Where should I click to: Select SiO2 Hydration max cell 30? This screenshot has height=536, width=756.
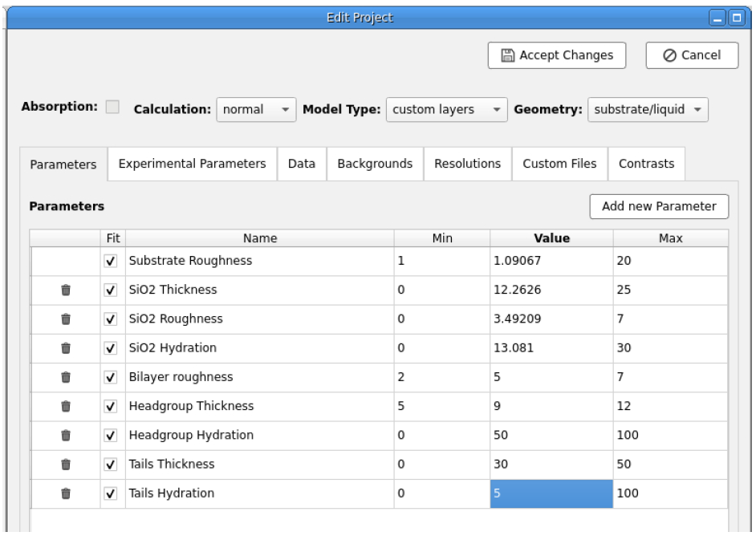[x=671, y=348]
